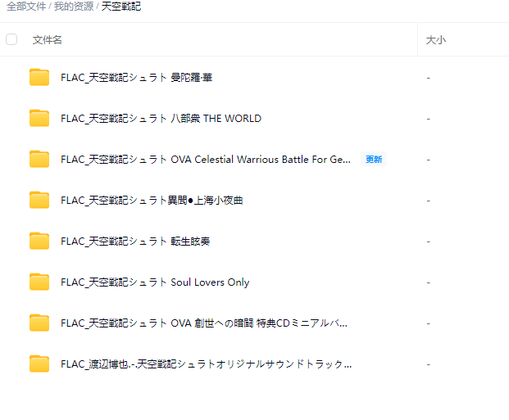Click the 天空戦記 breadcrumb item
The image size is (509, 420).
tap(121, 7)
